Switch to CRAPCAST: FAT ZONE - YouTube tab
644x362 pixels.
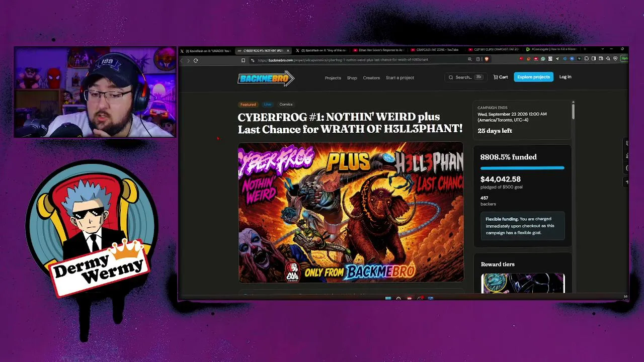click(x=436, y=50)
